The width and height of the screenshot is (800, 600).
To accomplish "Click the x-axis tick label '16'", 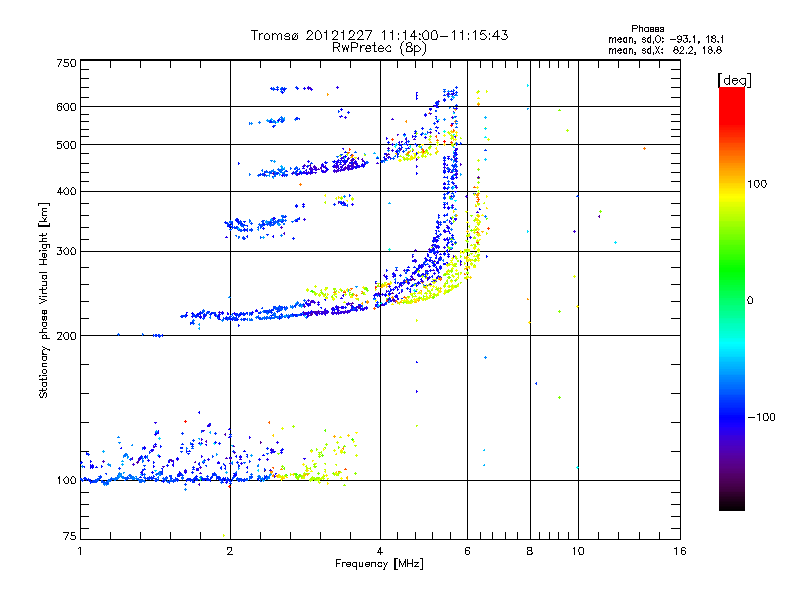I will 680,551.
